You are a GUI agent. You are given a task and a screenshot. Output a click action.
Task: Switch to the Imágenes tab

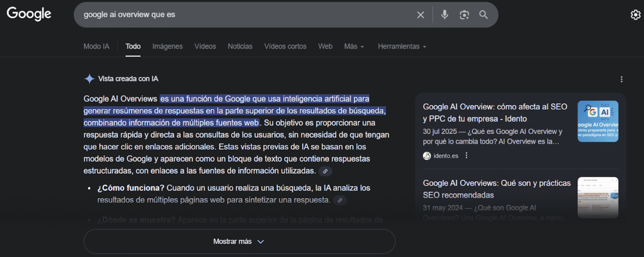[167, 46]
